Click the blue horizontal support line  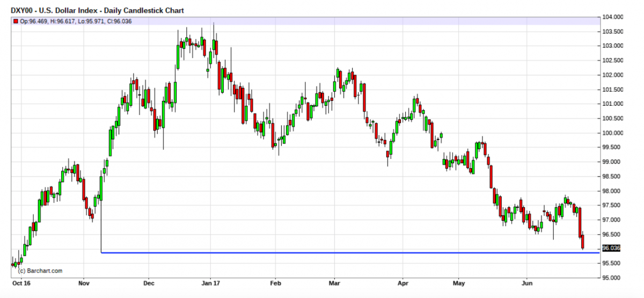click(350, 252)
